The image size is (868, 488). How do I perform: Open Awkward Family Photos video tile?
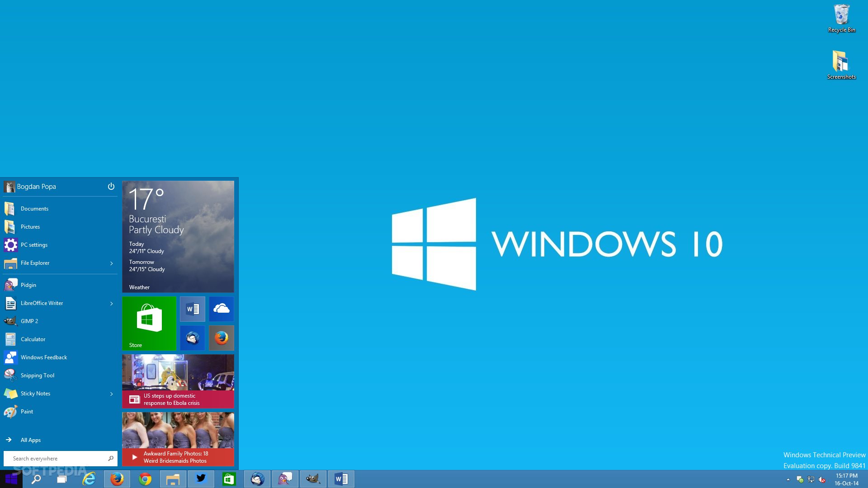[178, 439]
